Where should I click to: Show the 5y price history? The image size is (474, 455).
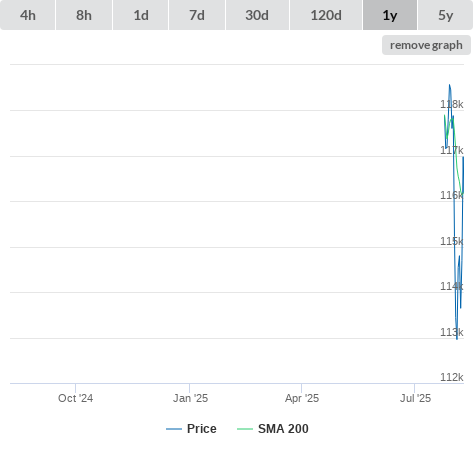tap(446, 15)
